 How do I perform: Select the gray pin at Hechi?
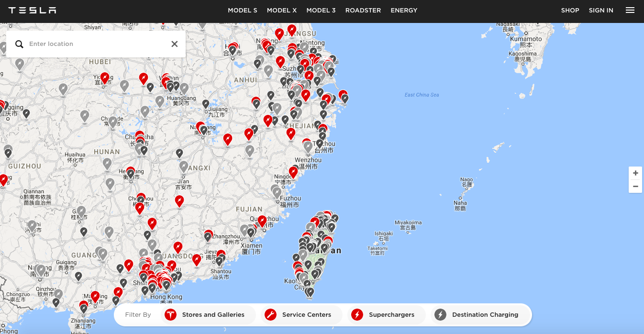[x=32, y=225]
